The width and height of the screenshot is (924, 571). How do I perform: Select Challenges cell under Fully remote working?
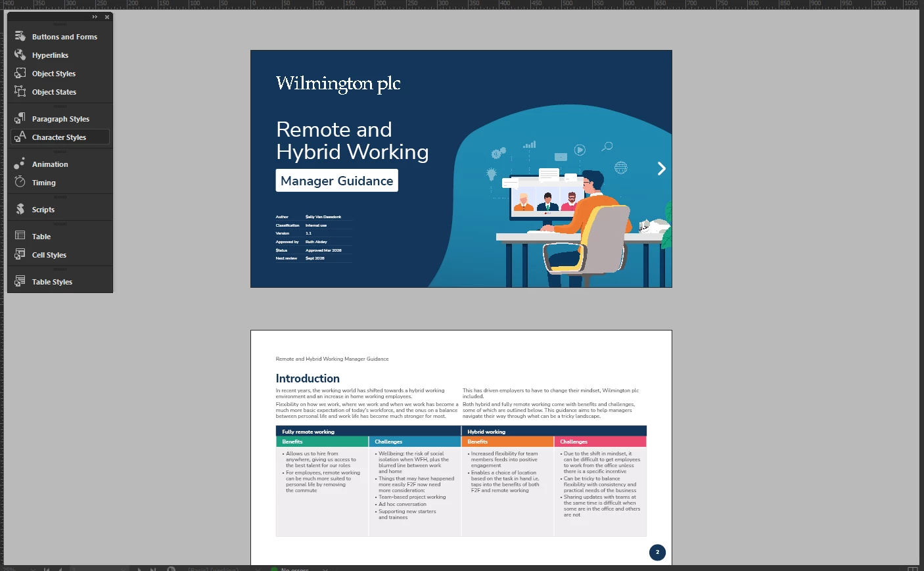click(415, 442)
